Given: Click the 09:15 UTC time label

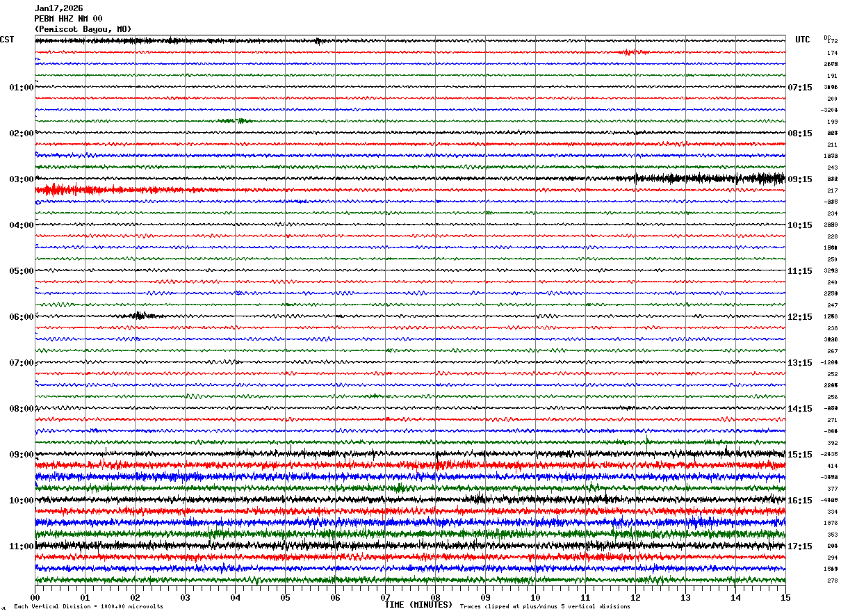Looking at the screenshot, I should pos(800,179).
